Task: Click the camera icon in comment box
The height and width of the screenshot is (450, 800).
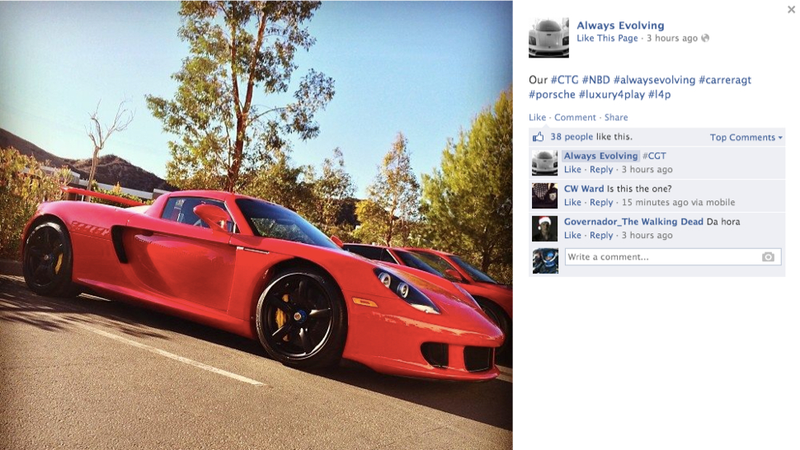Action: [768, 257]
